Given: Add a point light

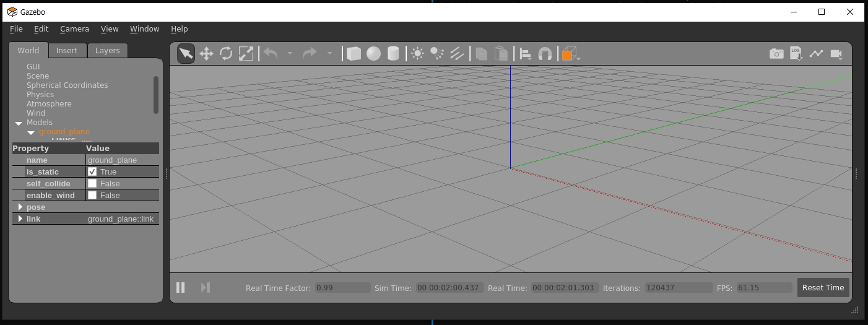Looking at the screenshot, I should (417, 54).
